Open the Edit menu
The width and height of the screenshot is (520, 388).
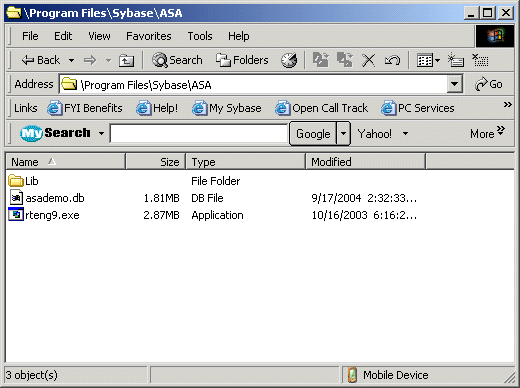coord(63,36)
